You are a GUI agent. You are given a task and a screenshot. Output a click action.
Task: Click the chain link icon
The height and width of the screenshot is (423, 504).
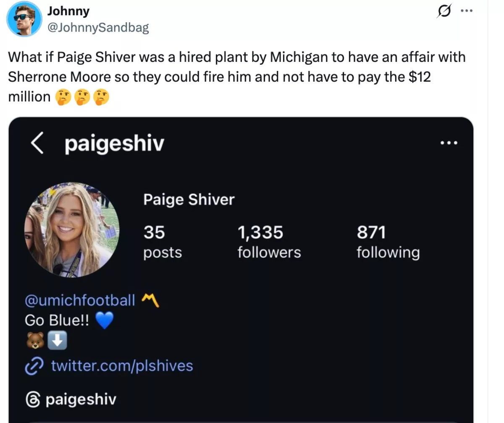click(34, 366)
